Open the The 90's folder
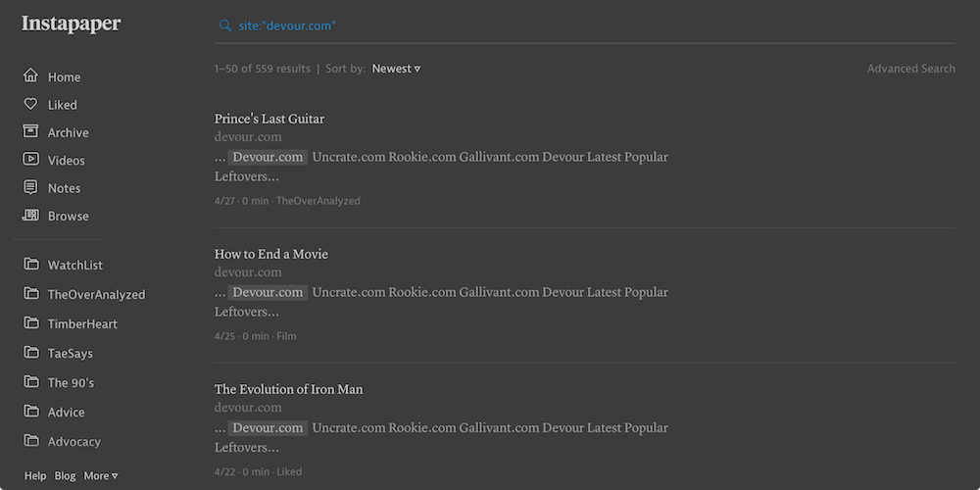The image size is (980, 490). point(71,382)
